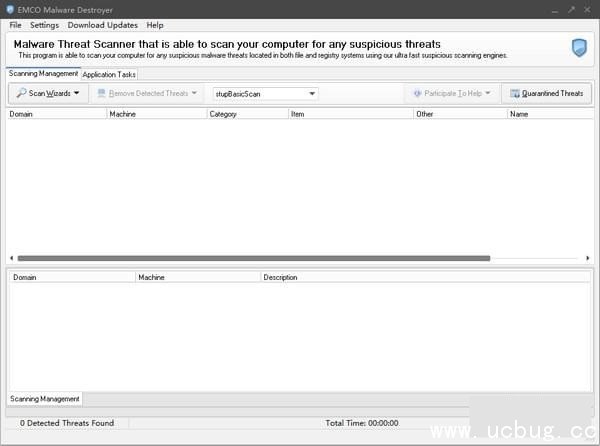
Task: Switch to the Application Tasks tab
Action: 109,74
